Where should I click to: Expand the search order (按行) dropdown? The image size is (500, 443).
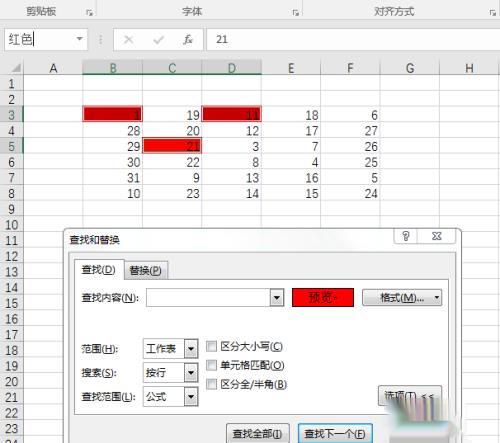click(191, 372)
